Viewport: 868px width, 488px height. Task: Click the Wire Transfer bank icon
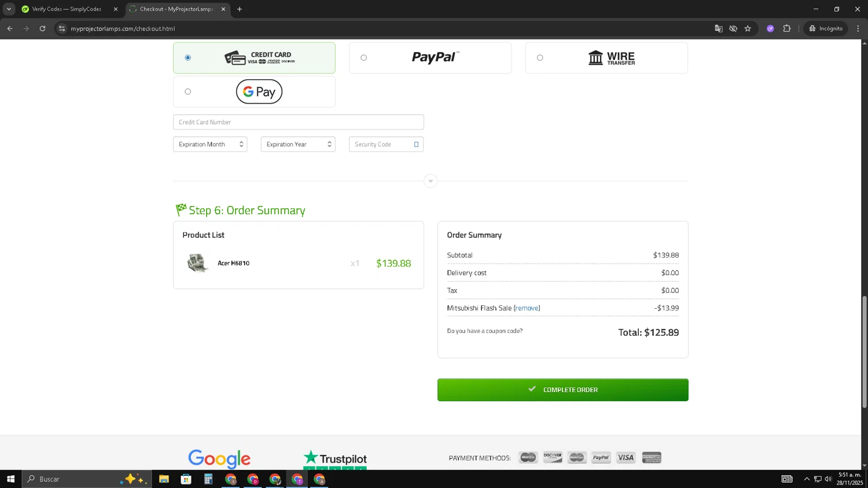(595, 58)
